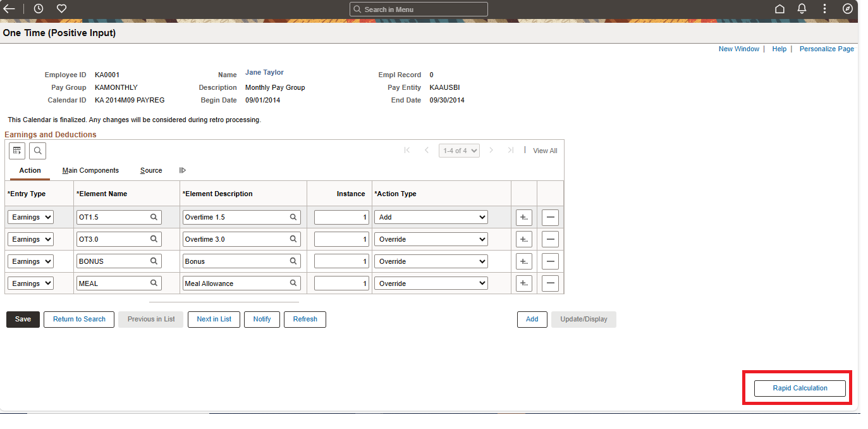The width and height of the screenshot is (868, 429).
Task: Switch to the Main Components tab
Action: pos(90,170)
